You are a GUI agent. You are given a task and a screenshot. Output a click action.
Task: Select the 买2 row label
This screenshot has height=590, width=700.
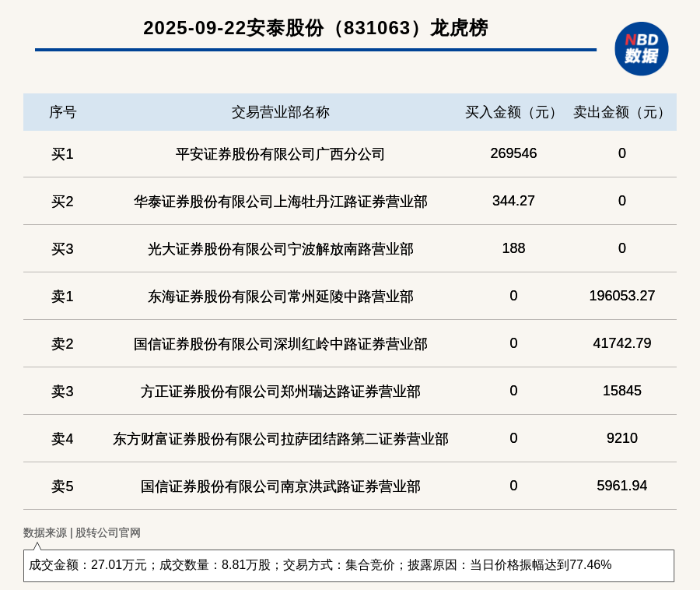[62, 202]
